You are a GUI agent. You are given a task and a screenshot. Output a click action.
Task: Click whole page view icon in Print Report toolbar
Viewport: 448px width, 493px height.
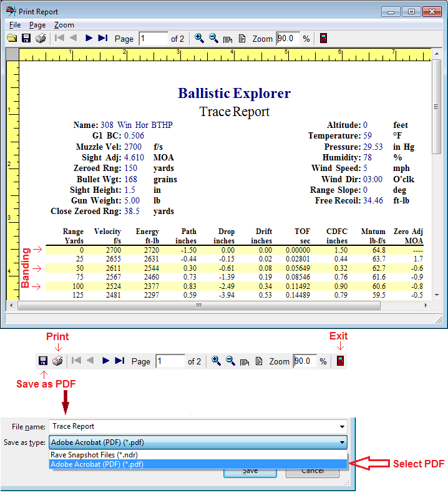point(241,39)
